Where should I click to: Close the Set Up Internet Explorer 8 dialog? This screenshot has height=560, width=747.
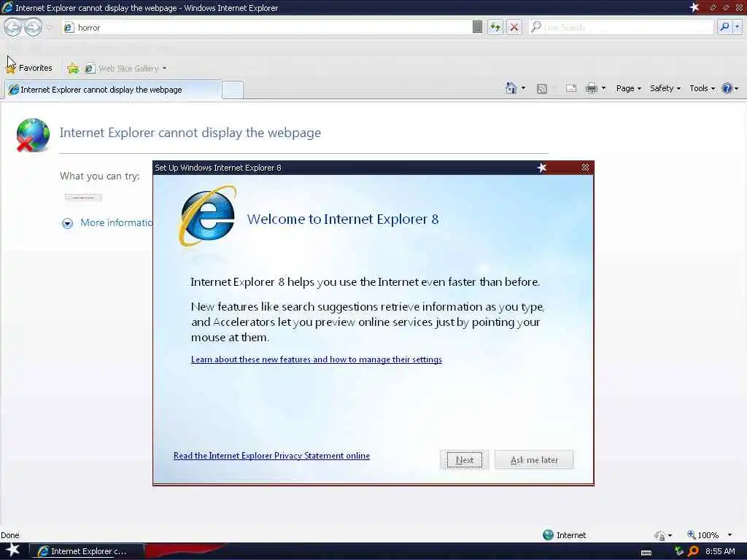[x=585, y=168]
